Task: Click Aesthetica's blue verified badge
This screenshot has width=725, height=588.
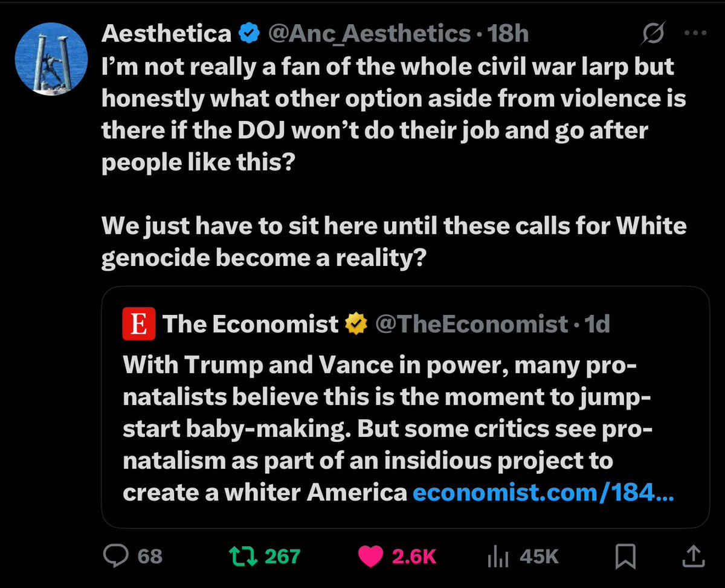Action: (x=248, y=34)
